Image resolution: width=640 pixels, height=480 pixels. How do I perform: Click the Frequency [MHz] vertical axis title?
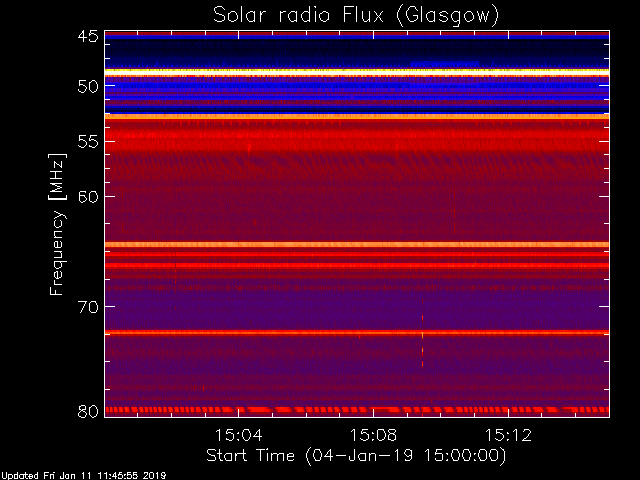tap(57, 224)
